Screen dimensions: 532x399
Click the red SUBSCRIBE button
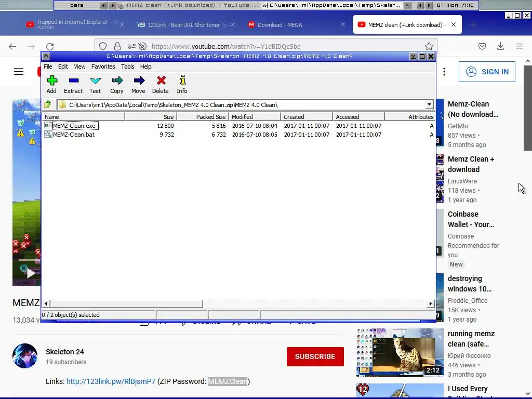[x=315, y=356]
